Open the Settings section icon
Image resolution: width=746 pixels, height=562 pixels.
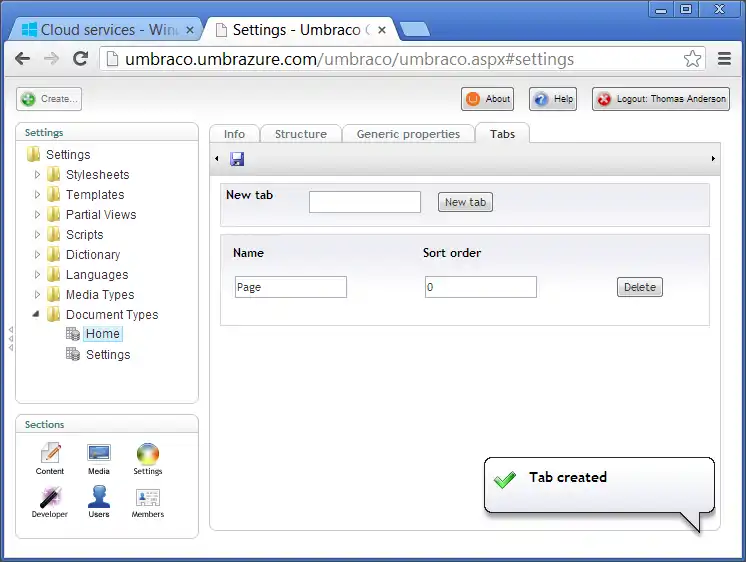[147, 459]
